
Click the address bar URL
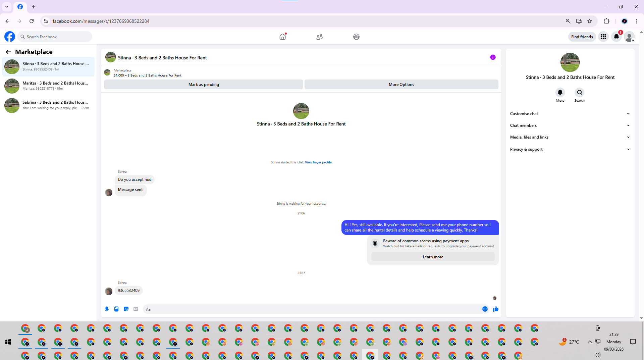(101, 21)
